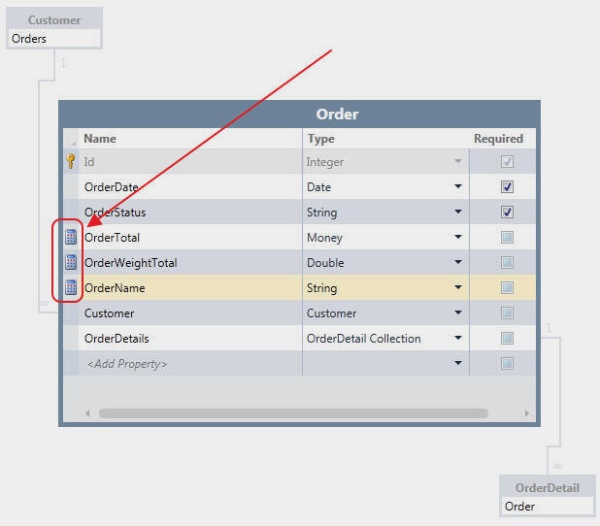Uncheck Required for OrderDate
This screenshot has height=526, width=600.
point(507,187)
